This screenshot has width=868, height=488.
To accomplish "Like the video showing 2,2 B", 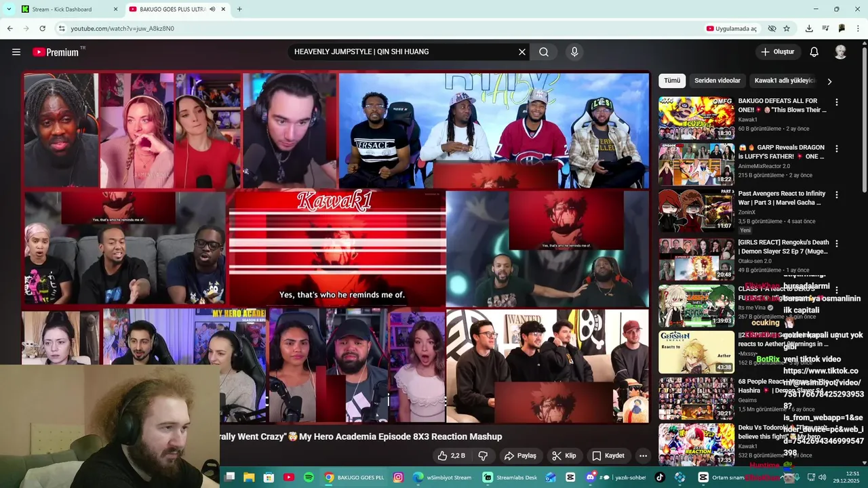I will pyautogui.click(x=452, y=455).
